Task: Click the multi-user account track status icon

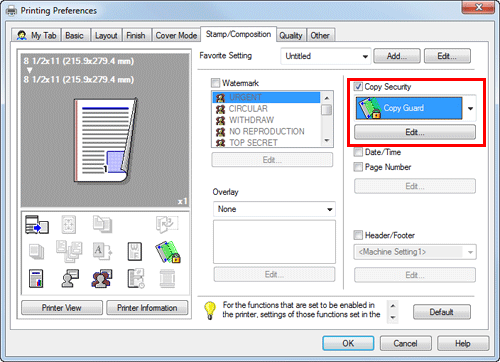Action: click(102, 279)
